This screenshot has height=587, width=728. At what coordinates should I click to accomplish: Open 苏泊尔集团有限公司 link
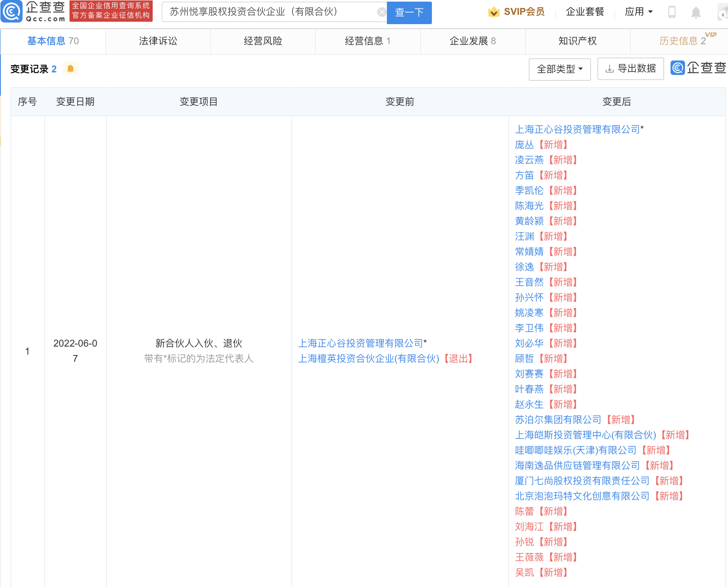click(558, 420)
